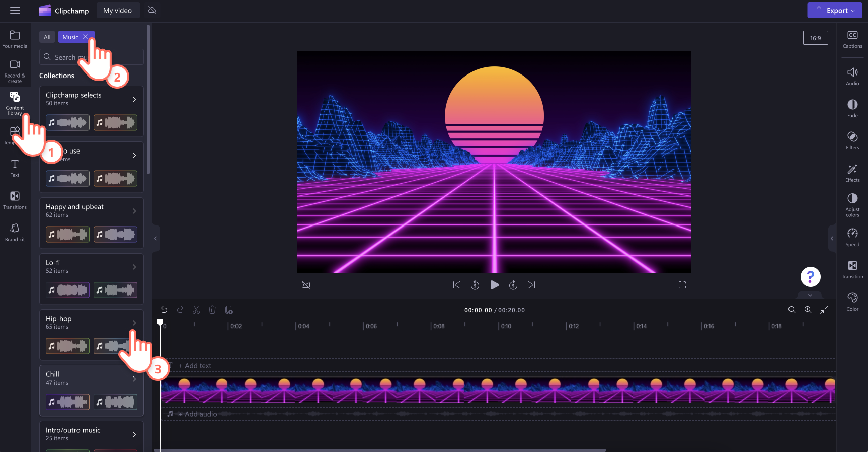868x452 pixels.
Task: Select the split scissors tool
Action: (196, 310)
